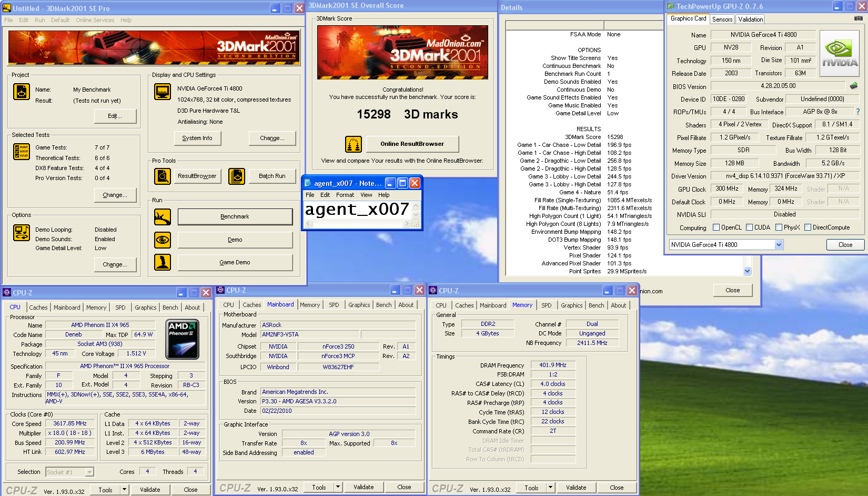
Task: Click the Notepad title bar icon
Action: click(308, 183)
